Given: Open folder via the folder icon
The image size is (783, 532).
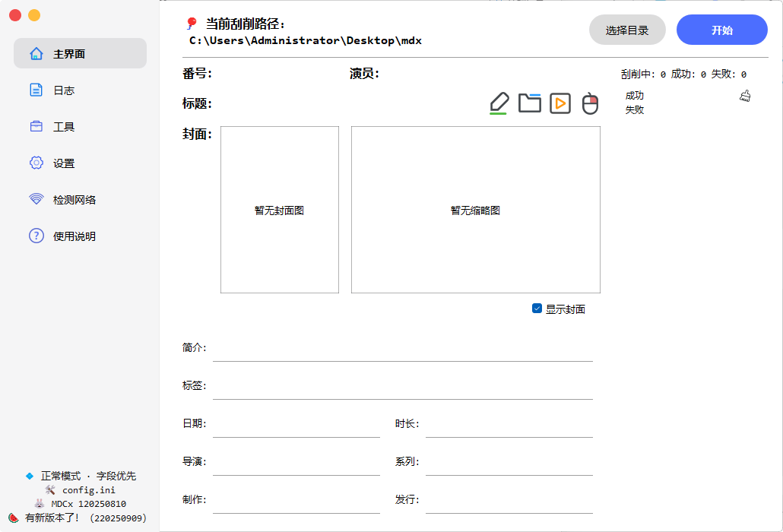Looking at the screenshot, I should (530, 103).
